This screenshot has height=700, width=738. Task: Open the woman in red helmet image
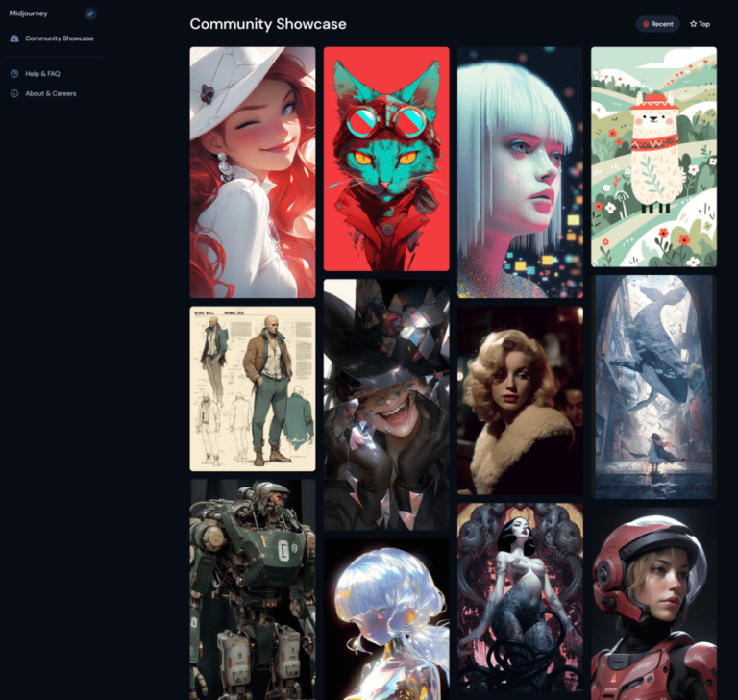coord(653,604)
